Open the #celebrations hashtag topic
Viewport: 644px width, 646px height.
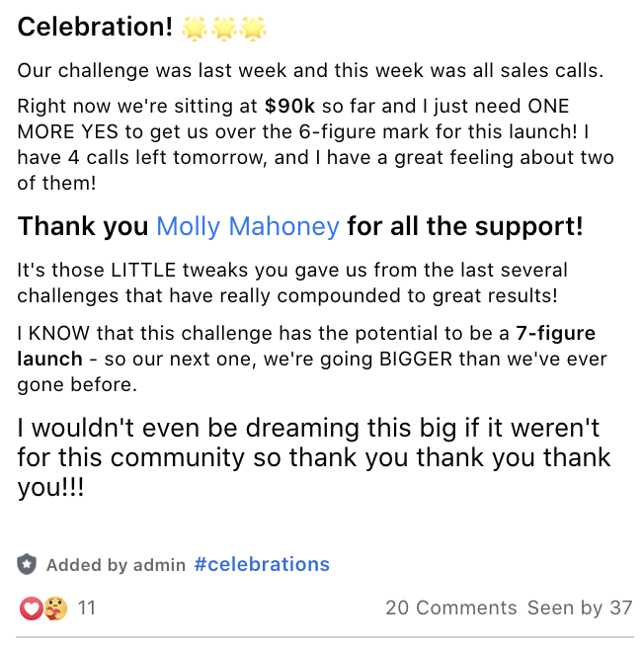(x=262, y=564)
